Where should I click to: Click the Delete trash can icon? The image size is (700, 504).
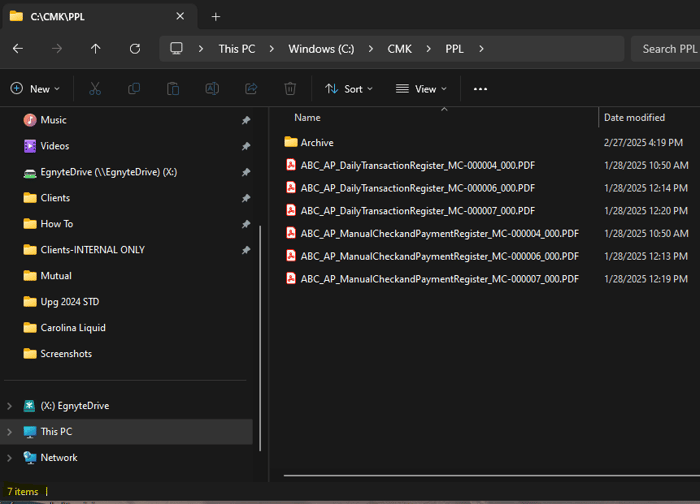click(x=290, y=89)
